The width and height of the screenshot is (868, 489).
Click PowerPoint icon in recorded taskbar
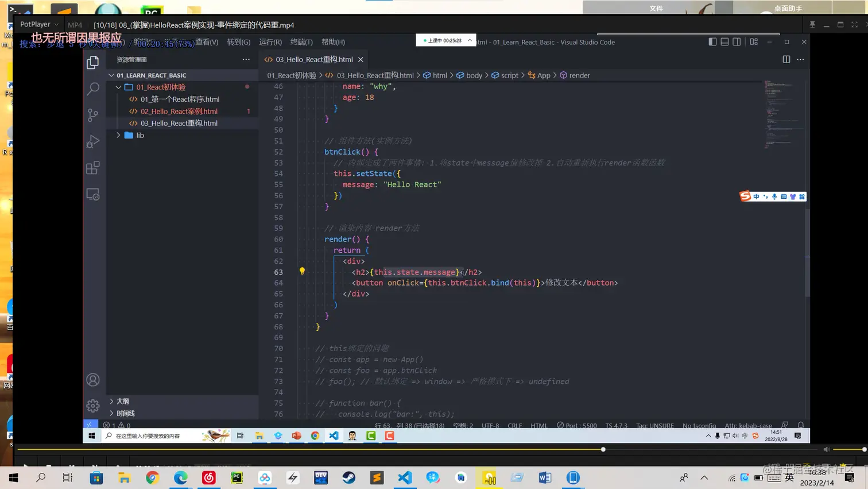[x=297, y=436]
